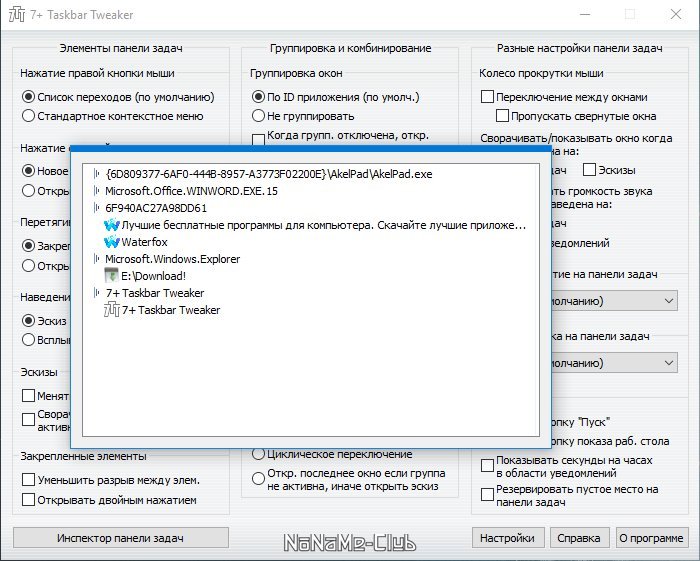The image size is (700, 561).
Task: Open the Справка help button
Action: 579,538
